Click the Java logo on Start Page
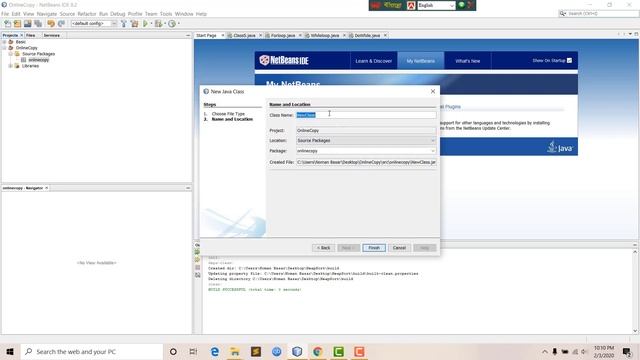Image resolution: width=640 pixels, height=360 pixels. pos(560,147)
